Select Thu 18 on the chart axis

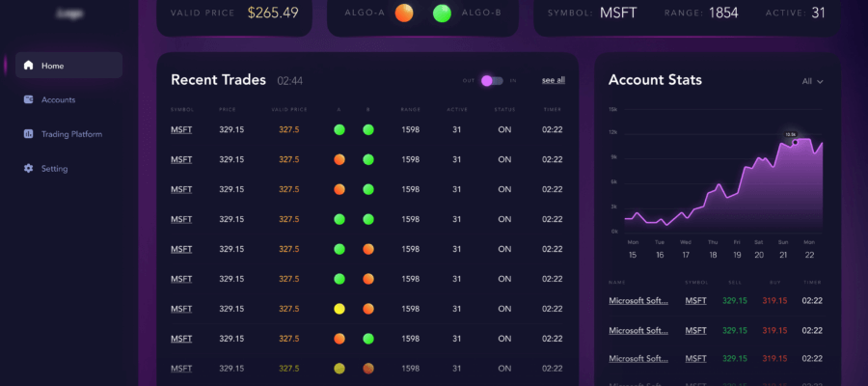pos(713,249)
